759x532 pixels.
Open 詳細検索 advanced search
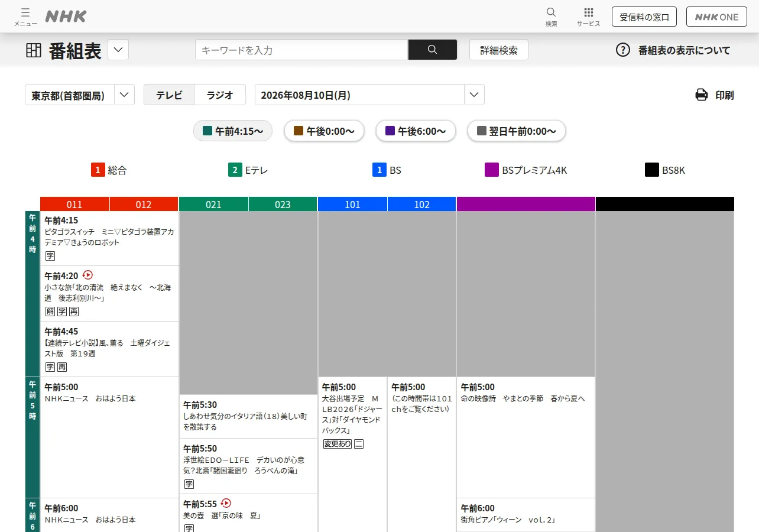pos(499,50)
